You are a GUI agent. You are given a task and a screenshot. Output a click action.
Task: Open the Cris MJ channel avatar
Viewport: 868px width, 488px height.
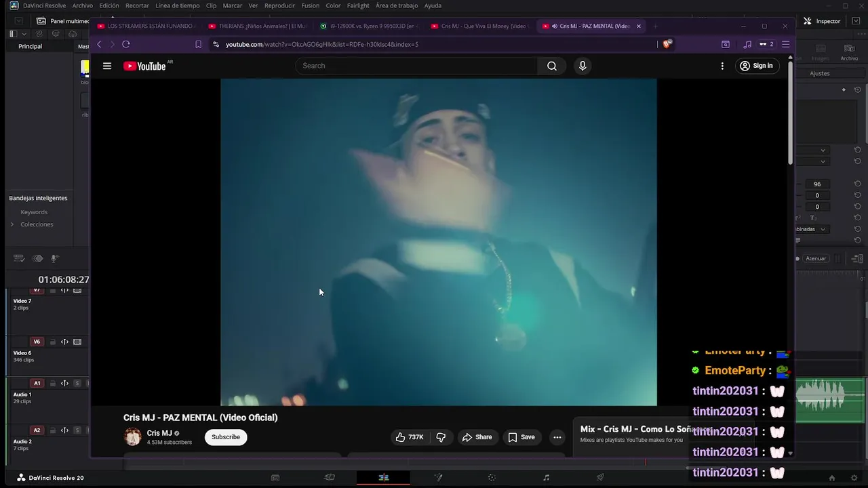(x=133, y=437)
